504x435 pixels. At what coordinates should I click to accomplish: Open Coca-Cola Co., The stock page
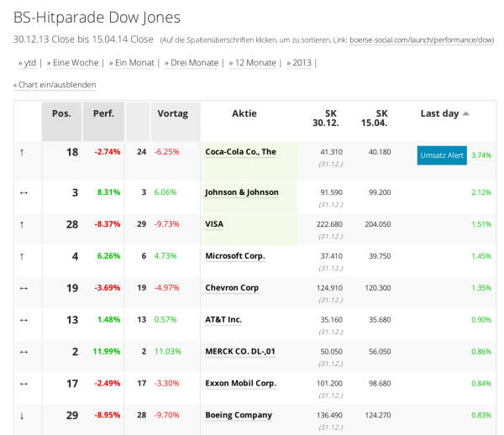tap(240, 152)
